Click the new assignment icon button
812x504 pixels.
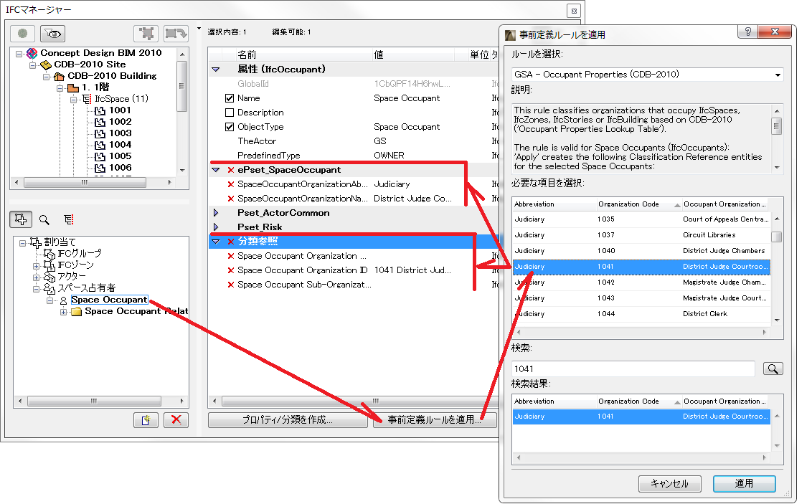point(146,419)
